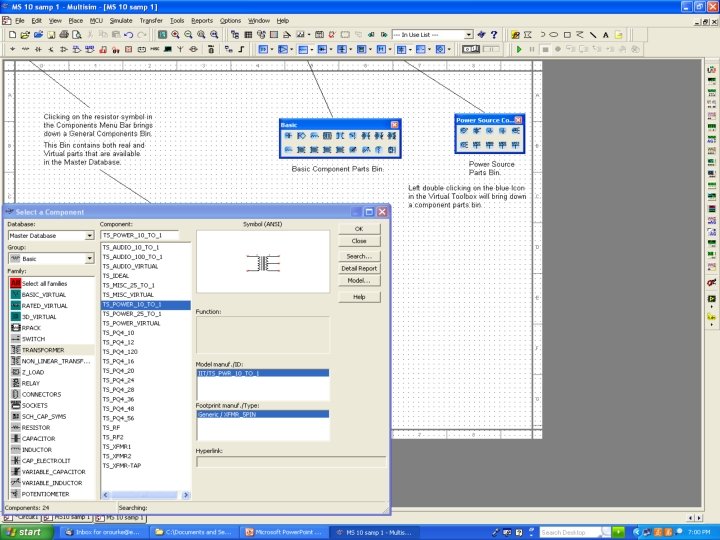Open the File menu
This screenshot has width=720, height=540.
point(20,21)
